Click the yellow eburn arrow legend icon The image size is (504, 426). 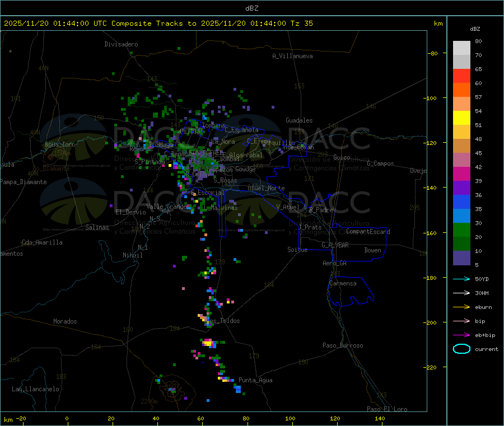pyautogui.click(x=461, y=307)
